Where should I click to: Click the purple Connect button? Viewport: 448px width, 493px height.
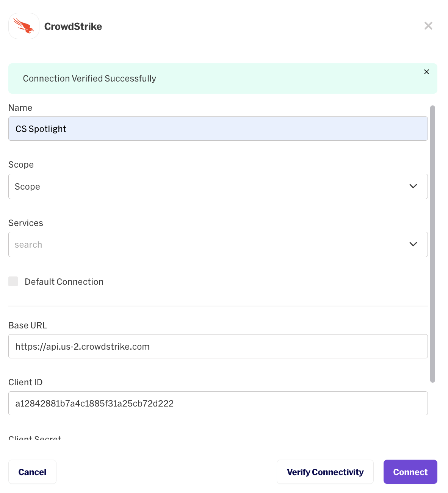[x=410, y=472]
